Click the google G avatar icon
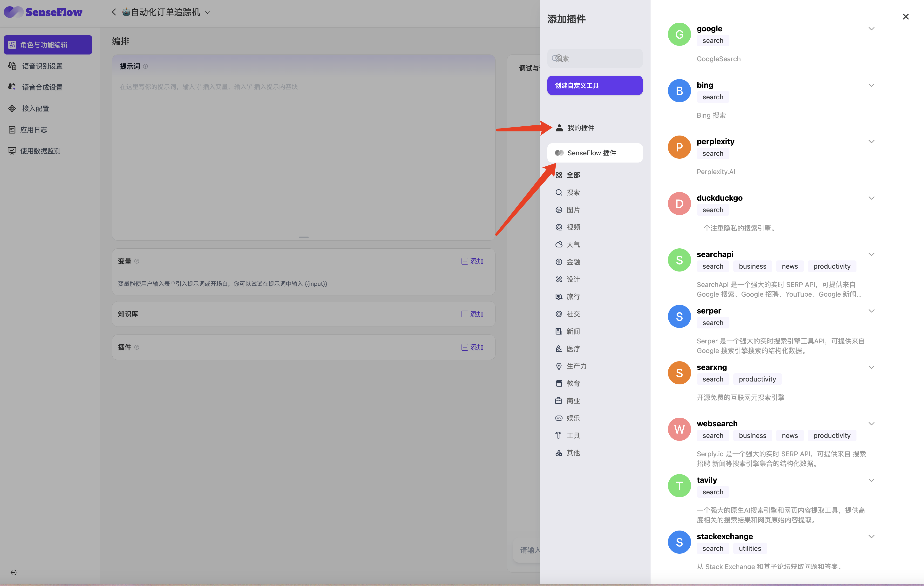Screen dimensions: 924x586 tap(679, 34)
